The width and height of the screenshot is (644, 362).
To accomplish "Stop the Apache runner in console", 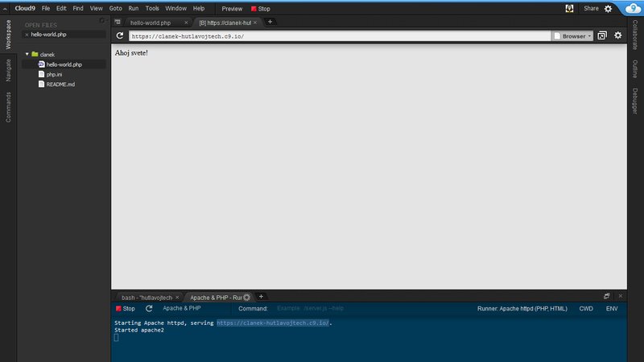I will [x=126, y=308].
